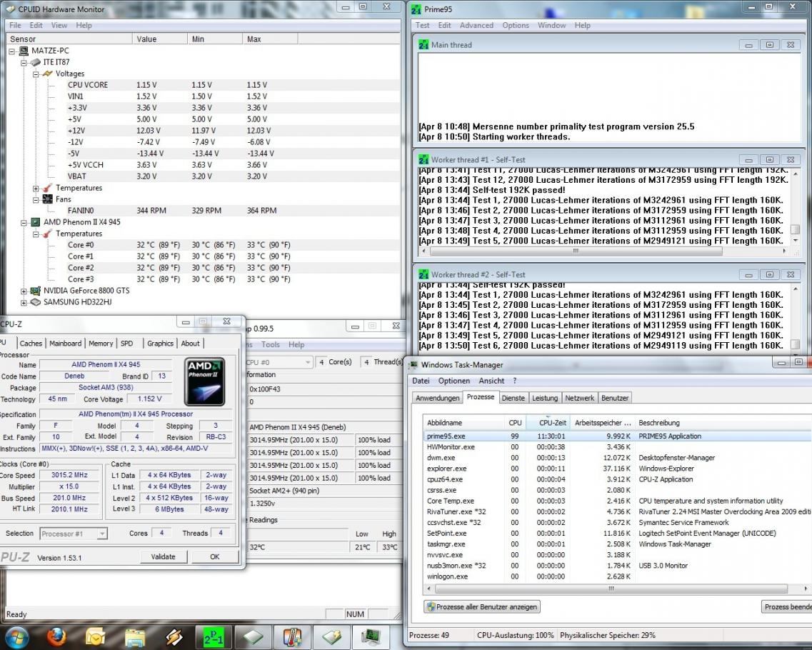Expand the NVIDIA GeForce 8800 GTS node
812x650 pixels.
click(x=24, y=291)
